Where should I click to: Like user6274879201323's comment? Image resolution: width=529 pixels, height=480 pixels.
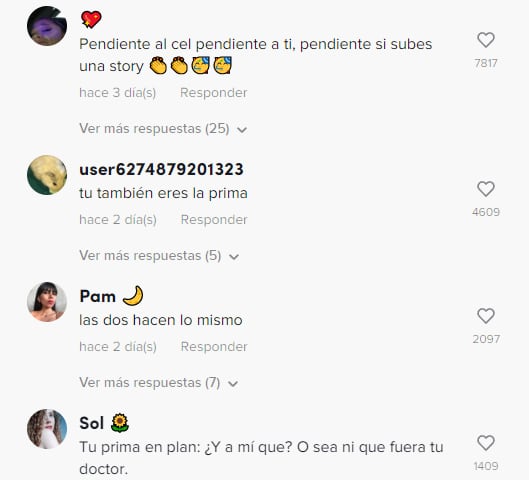point(486,189)
